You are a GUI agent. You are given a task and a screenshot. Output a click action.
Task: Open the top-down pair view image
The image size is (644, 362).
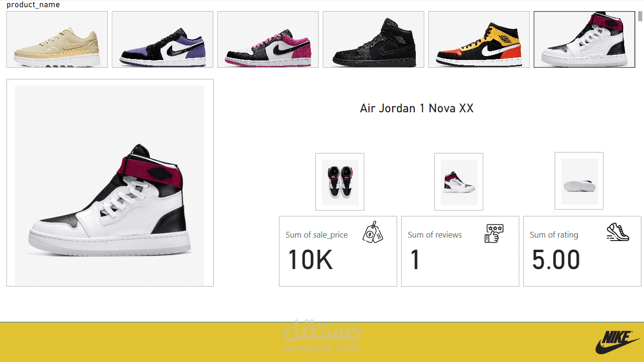340,182
